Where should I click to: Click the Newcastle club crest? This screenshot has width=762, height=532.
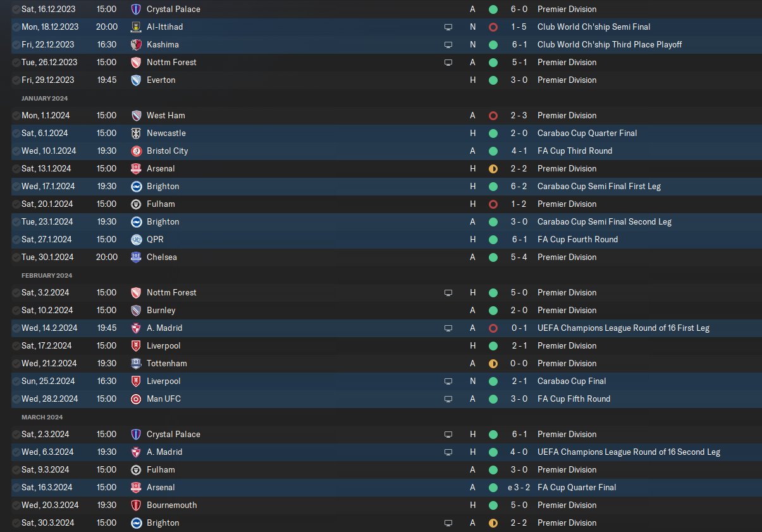point(136,133)
